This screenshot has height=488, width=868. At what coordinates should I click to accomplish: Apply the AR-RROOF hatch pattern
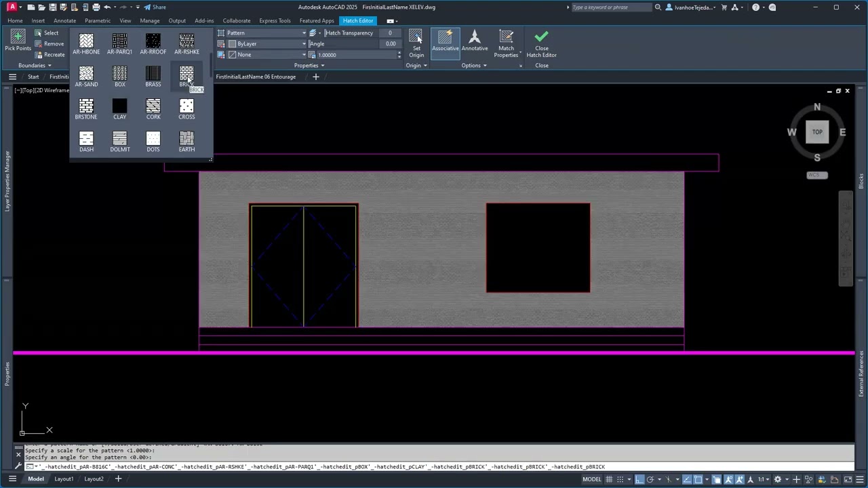pyautogui.click(x=153, y=45)
